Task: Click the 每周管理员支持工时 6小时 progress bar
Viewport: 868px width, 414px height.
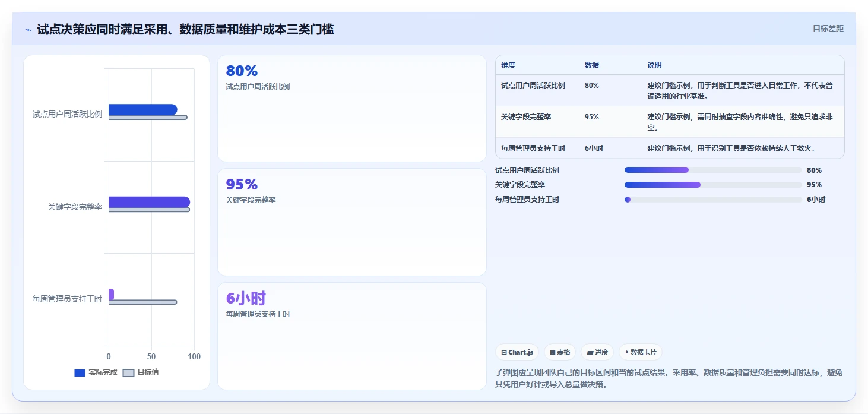Action: click(x=713, y=200)
